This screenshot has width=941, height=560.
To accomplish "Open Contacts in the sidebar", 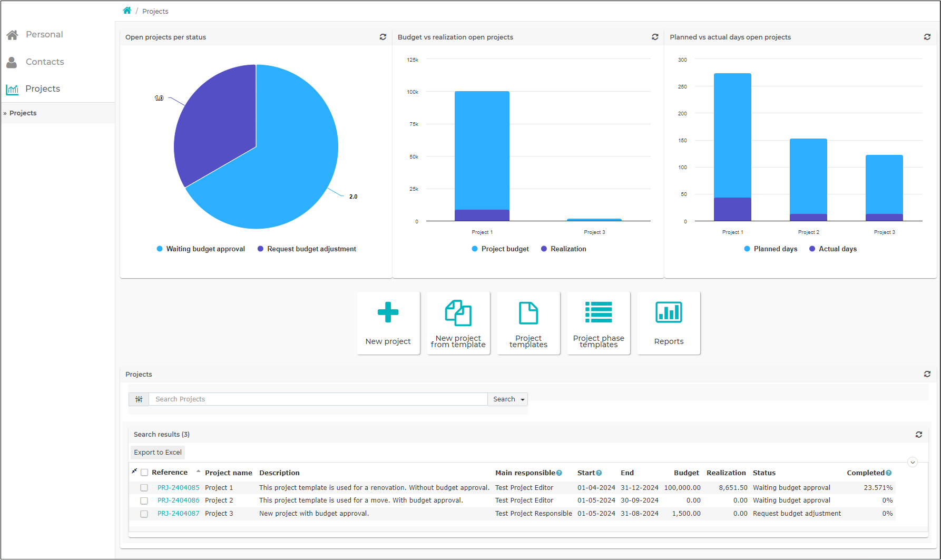I will pos(45,62).
